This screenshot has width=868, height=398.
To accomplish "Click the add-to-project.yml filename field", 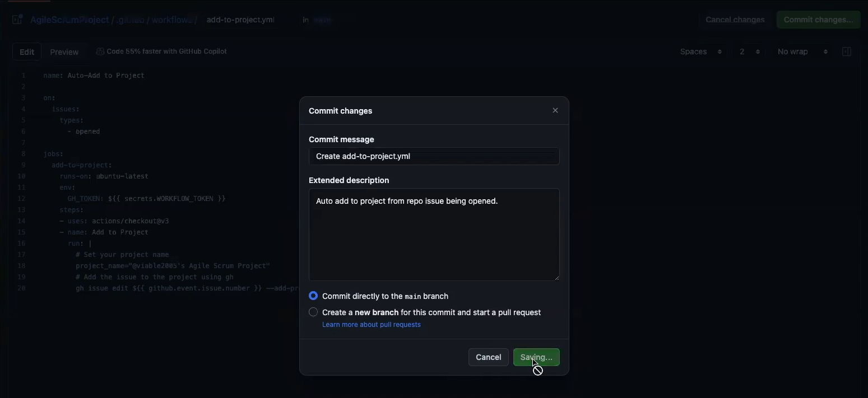I will click(x=240, y=20).
